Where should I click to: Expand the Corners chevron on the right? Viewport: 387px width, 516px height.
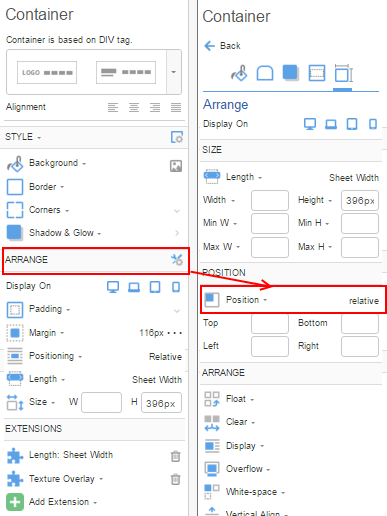click(177, 211)
